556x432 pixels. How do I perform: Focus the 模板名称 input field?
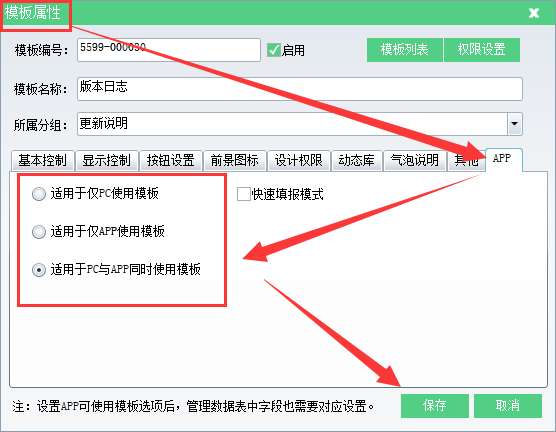[300, 89]
